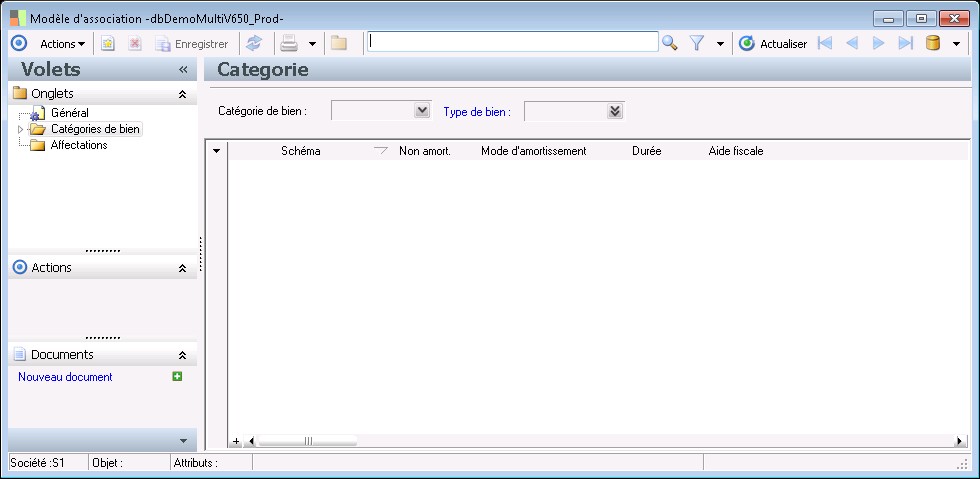Select Général in the Onglets tree

tap(69, 113)
